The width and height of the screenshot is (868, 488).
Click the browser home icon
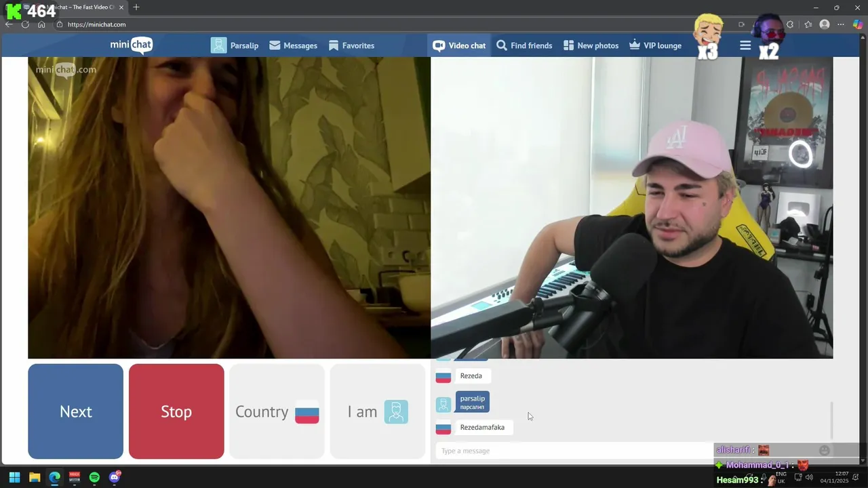click(x=41, y=24)
